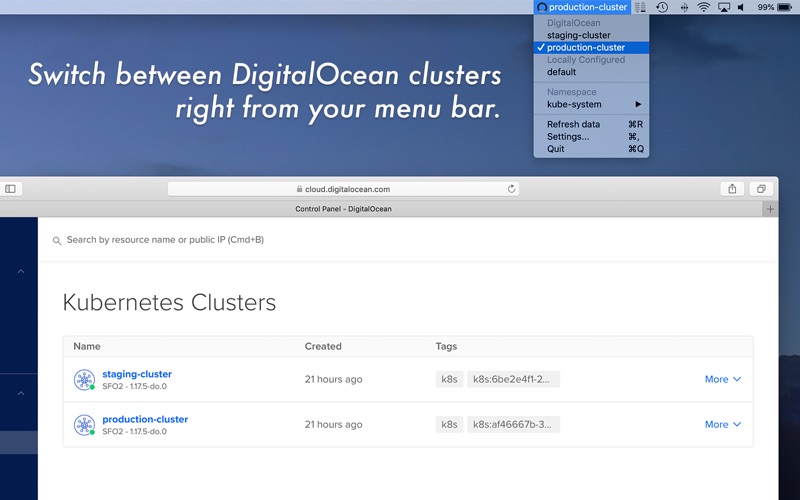Open the menu bar icon left of Time Machine
The width and height of the screenshot is (800, 500).
(x=640, y=7)
